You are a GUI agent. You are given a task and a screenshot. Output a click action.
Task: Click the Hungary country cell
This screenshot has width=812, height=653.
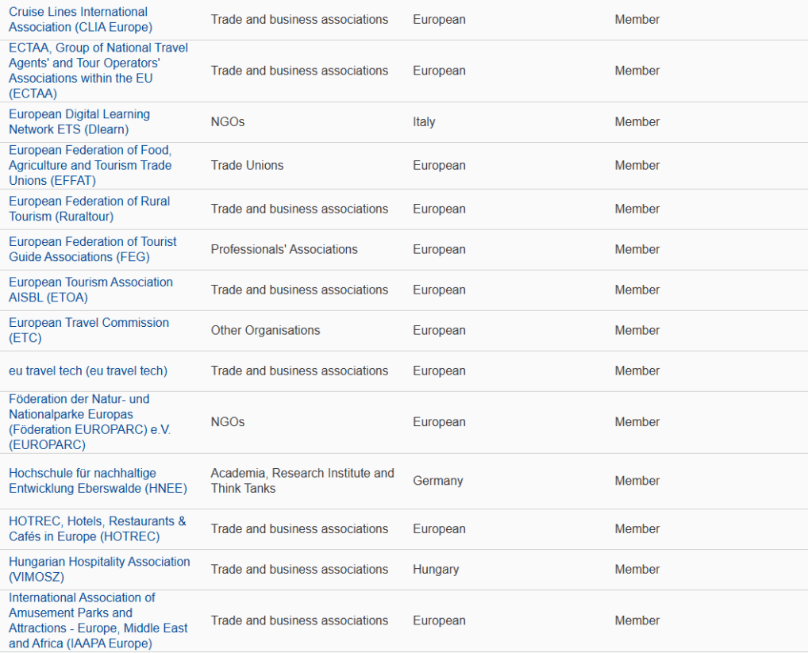436,570
